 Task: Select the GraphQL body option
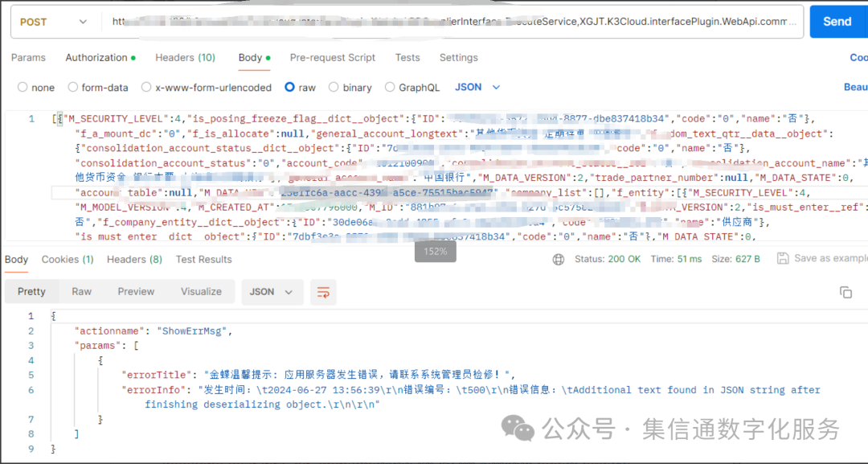point(411,88)
